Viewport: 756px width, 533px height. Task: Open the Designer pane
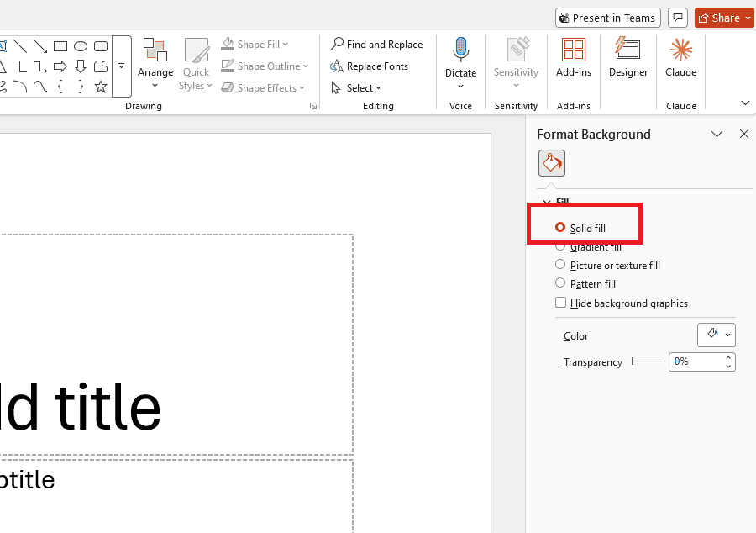[627, 57]
